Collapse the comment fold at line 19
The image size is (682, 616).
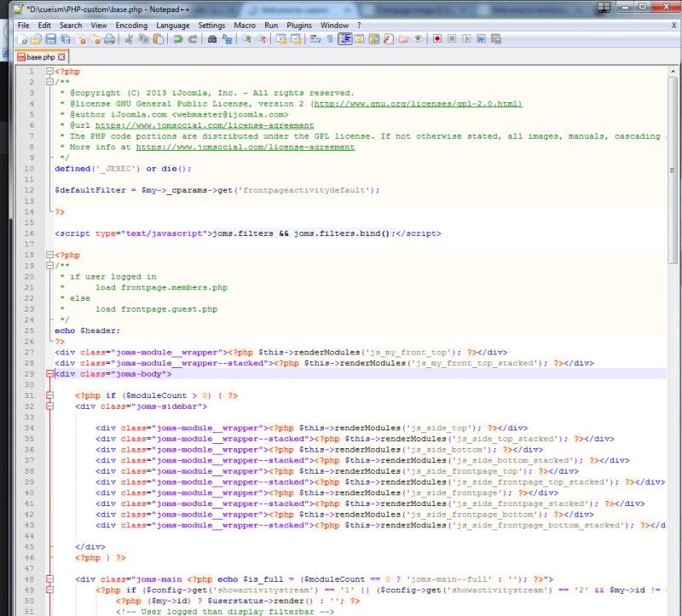click(x=49, y=266)
